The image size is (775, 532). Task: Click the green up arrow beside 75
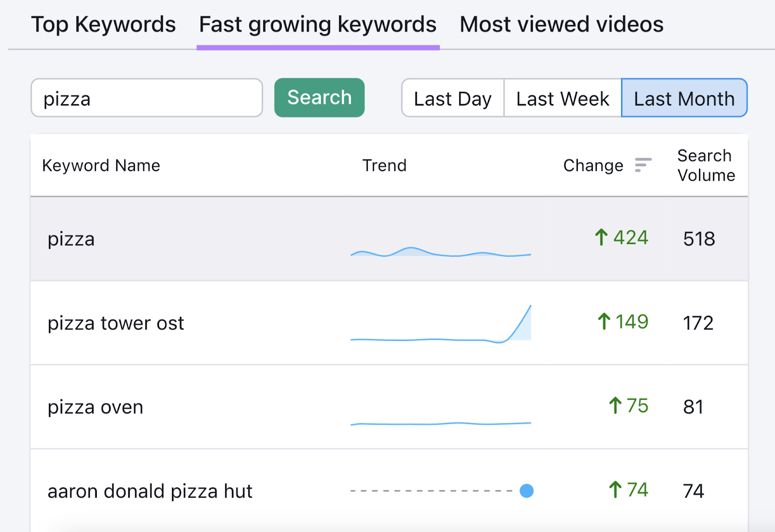614,406
